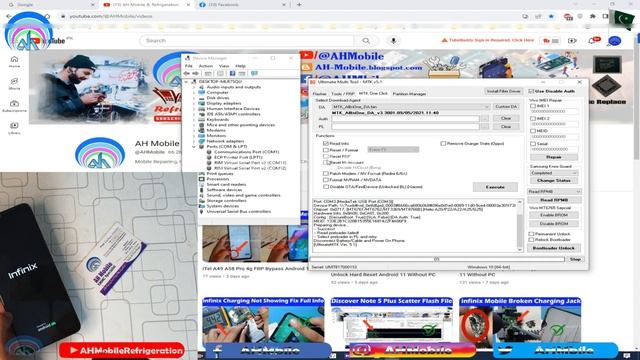Open YouTube Shorts in left sidebar
This screenshot has height=360, width=640.
[x=14, y=84]
